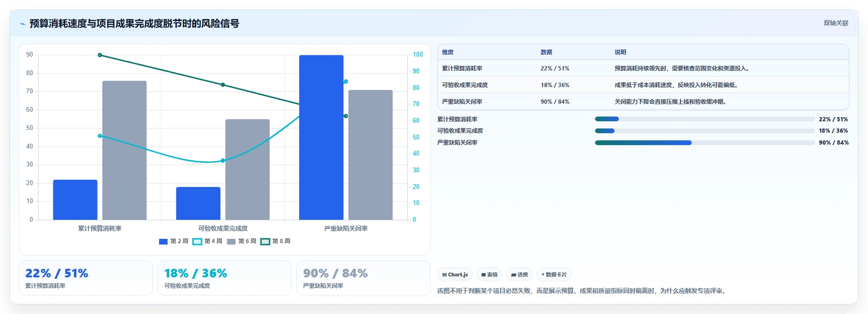The image size is (868, 314).
Task: Open the 18% / 36% KPI card
Action: point(224,278)
